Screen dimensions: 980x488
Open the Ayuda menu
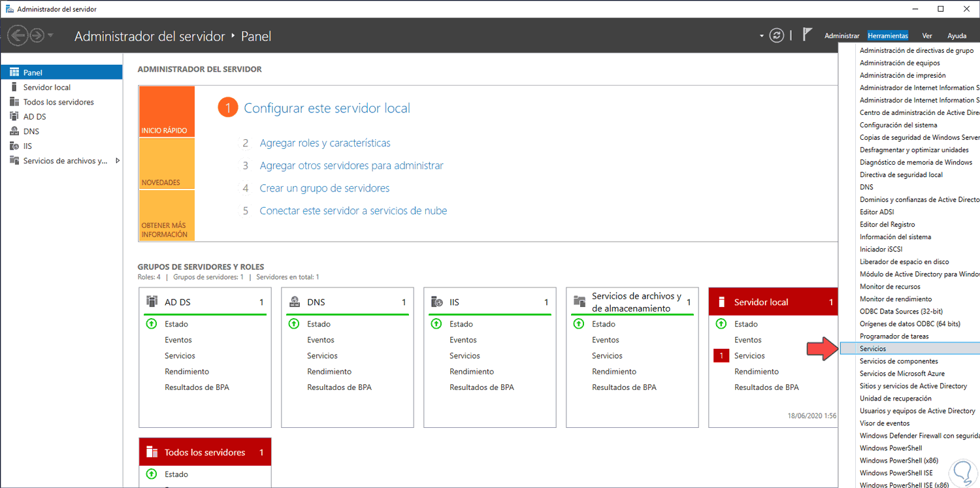(956, 36)
